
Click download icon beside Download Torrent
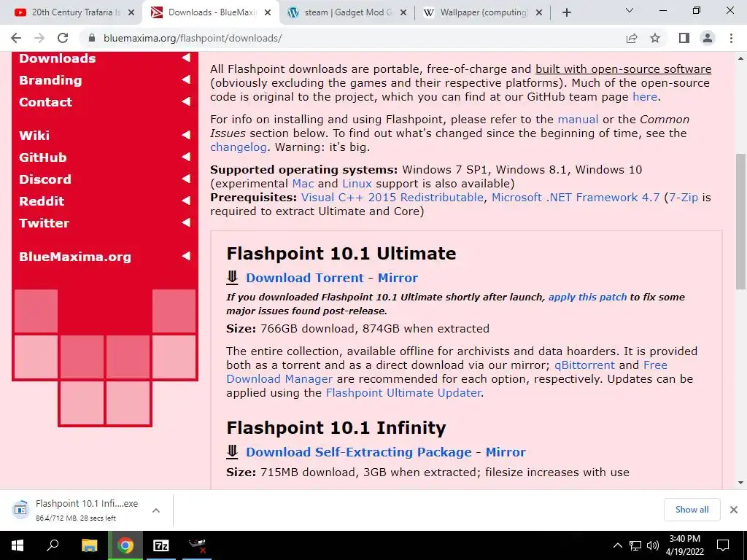point(232,277)
